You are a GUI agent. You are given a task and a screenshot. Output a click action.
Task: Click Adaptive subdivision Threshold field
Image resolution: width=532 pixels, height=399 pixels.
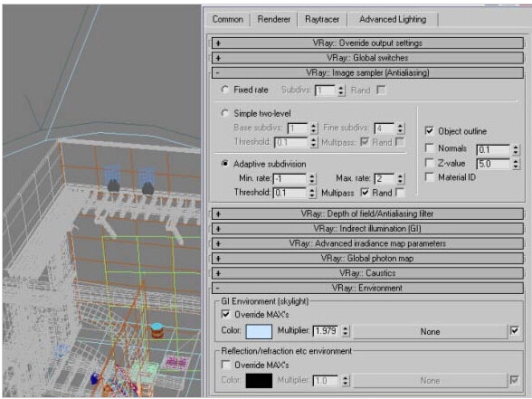coord(290,193)
